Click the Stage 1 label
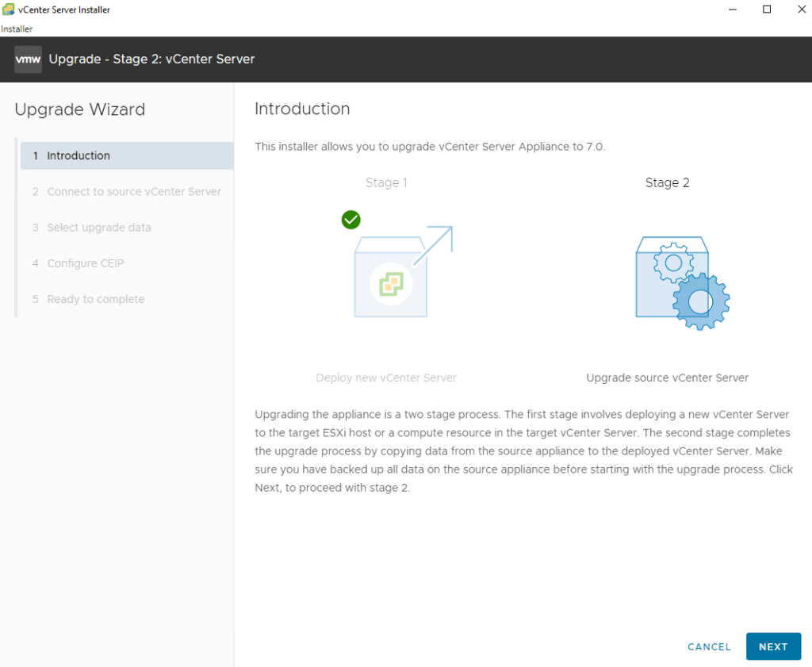 (386, 182)
